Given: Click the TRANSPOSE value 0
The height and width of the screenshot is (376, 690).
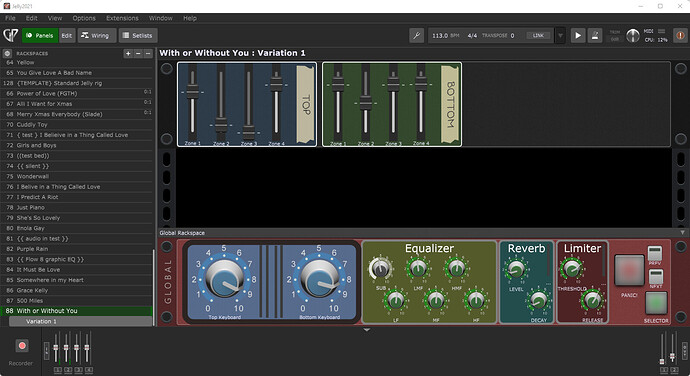Looking at the screenshot, I should click(x=512, y=36).
